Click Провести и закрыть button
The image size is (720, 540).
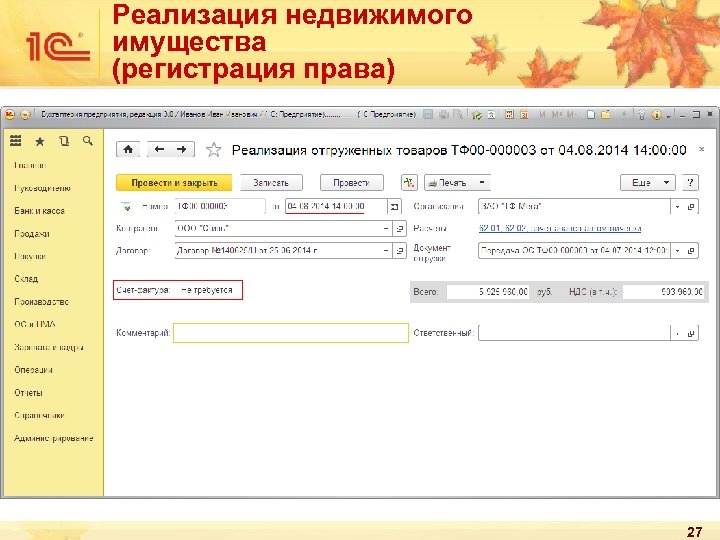174,182
